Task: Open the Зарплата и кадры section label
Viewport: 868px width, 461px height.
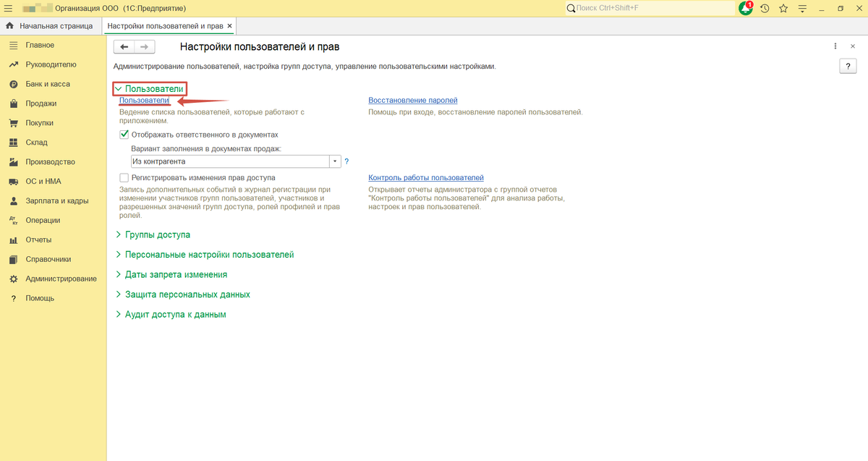Action: [x=57, y=201]
